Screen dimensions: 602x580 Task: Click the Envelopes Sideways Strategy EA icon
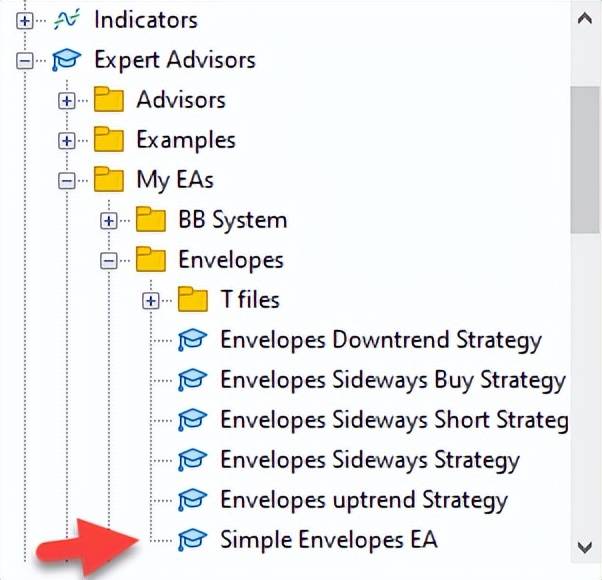[192, 460]
